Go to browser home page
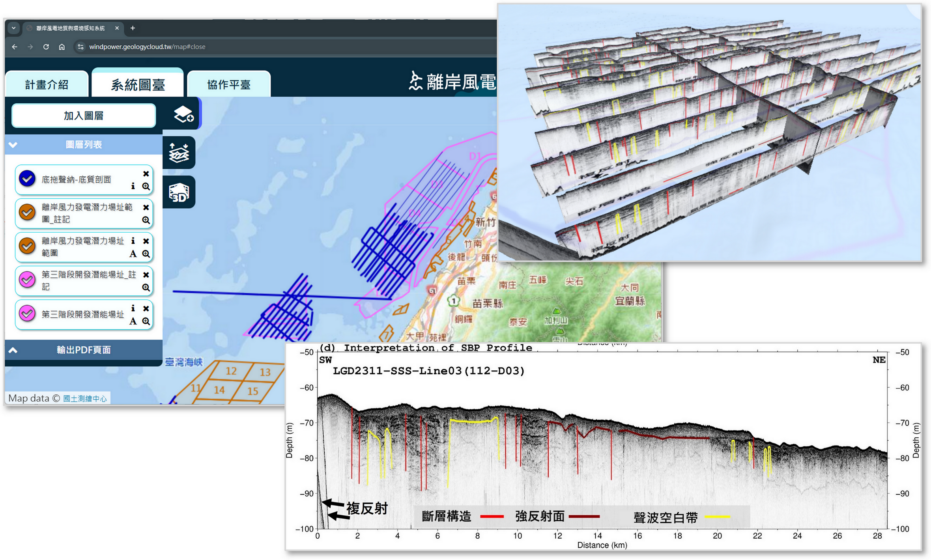931x560 pixels. [62, 47]
